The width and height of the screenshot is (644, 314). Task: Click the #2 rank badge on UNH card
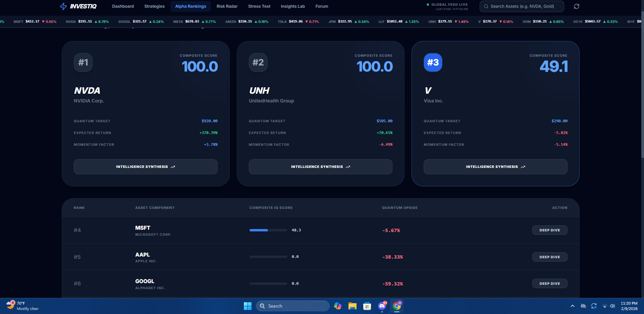[x=258, y=62]
